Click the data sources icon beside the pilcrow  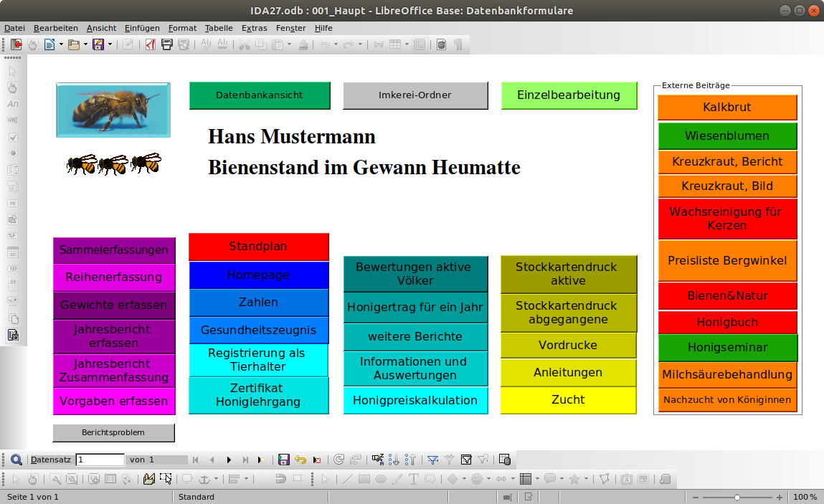442,44
